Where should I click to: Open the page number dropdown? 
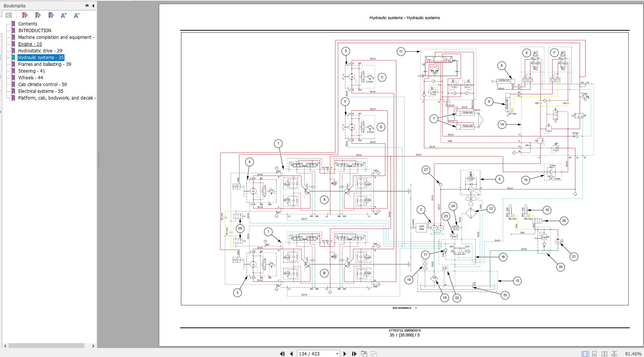click(x=337, y=354)
